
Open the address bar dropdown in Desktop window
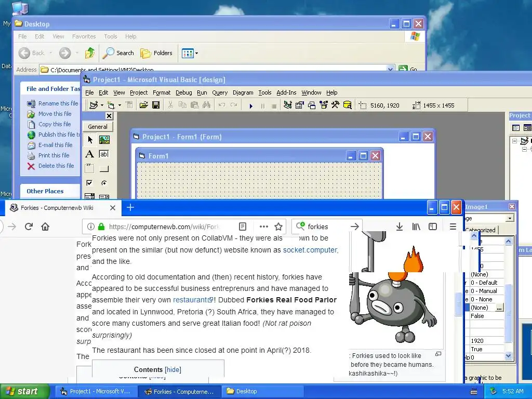pos(390,69)
